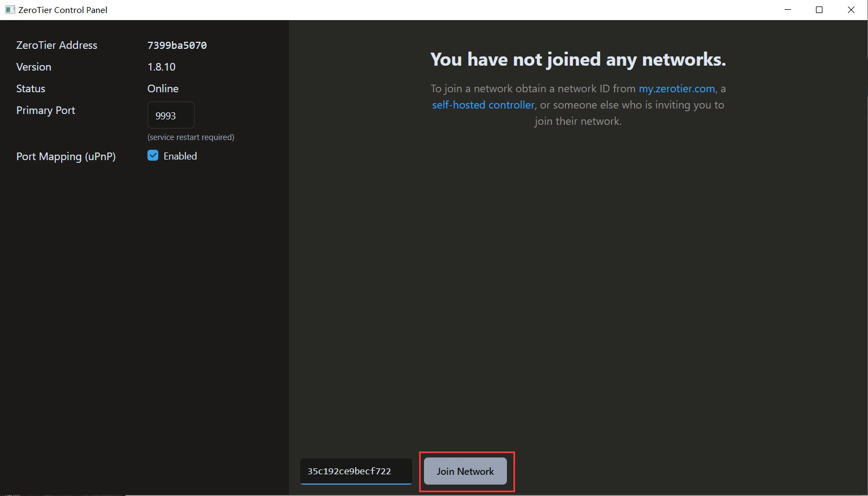Click the Port Mapping (uPnP) label
Image resolution: width=868 pixels, height=496 pixels.
[x=66, y=156]
